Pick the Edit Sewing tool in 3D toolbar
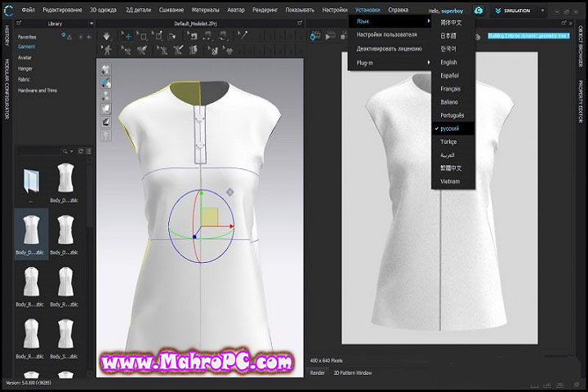 tap(193, 36)
